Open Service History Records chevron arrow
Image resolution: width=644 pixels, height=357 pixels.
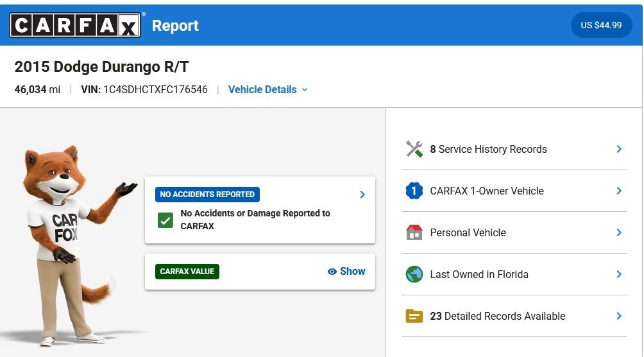click(619, 150)
